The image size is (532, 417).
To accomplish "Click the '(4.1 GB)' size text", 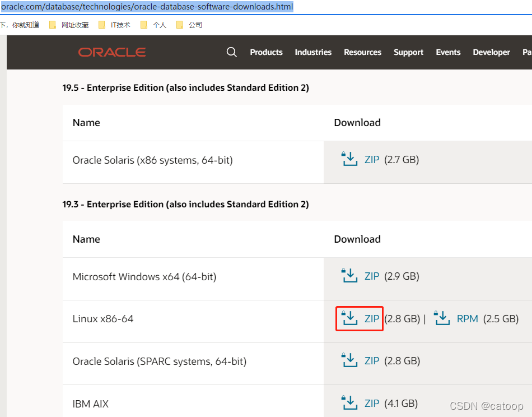I will (401, 404).
